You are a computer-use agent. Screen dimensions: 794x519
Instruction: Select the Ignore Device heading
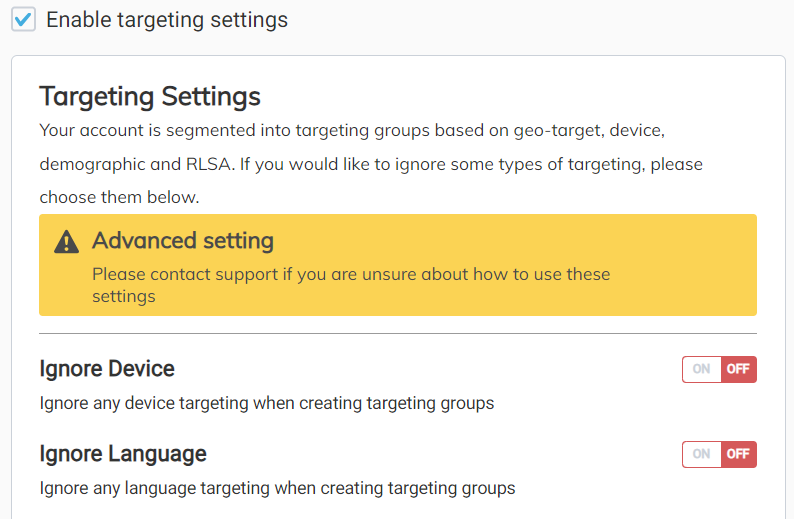coord(107,369)
